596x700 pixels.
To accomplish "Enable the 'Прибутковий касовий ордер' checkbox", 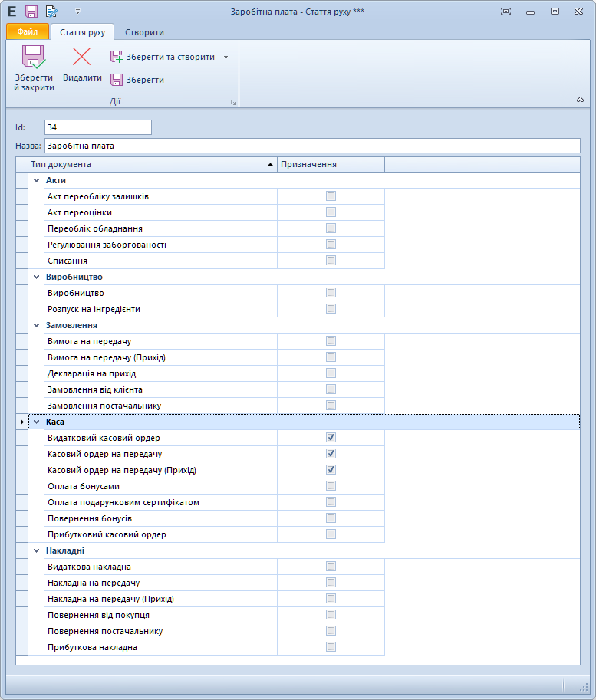I will tap(331, 534).
